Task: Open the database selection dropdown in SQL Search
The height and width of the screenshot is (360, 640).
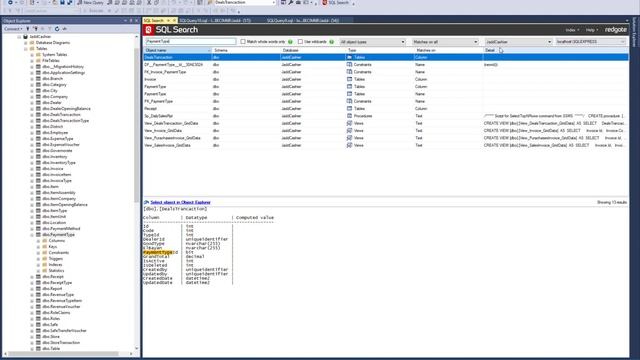Action: [518, 42]
